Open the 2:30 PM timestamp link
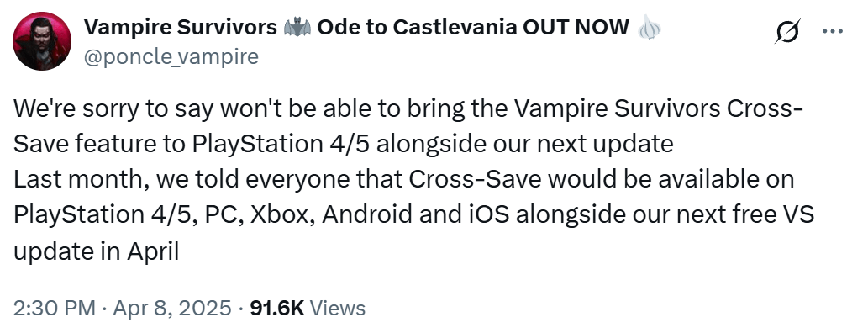868x333 pixels. (55, 308)
